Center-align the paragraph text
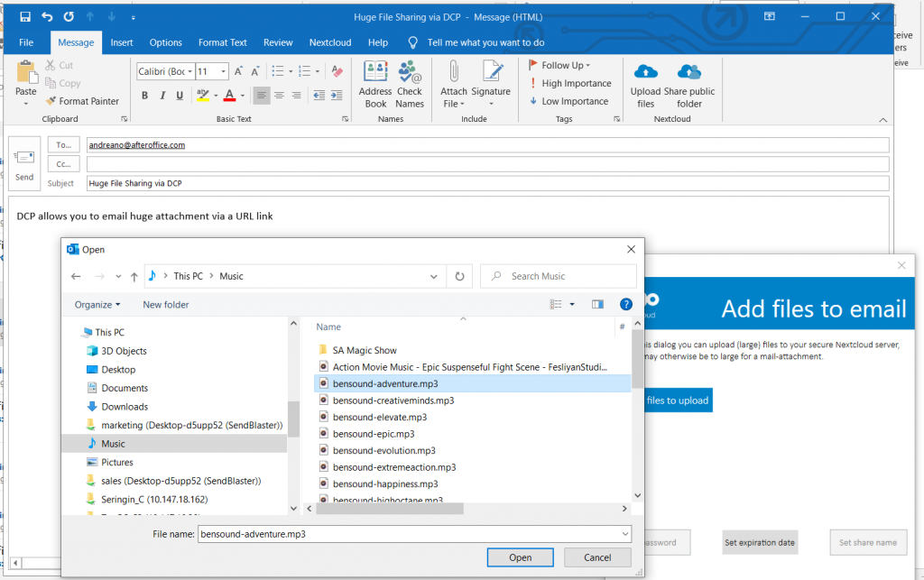 tap(279, 96)
